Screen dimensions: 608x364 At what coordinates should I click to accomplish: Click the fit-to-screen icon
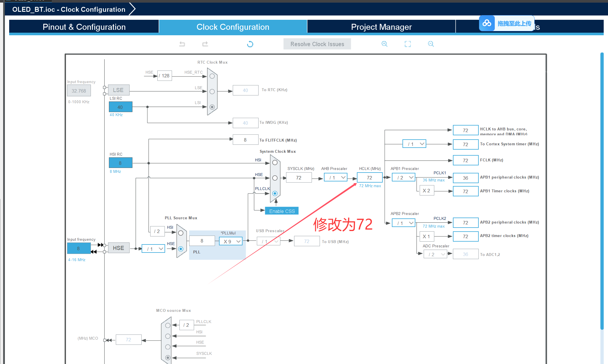tap(408, 44)
